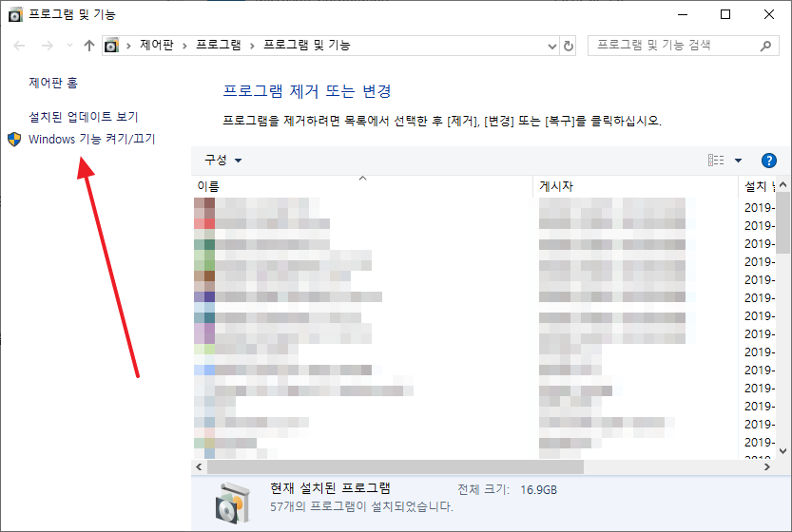This screenshot has width=792, height=532.
Task: Open the 구성 dropdown menu
Action: (222, 161)
